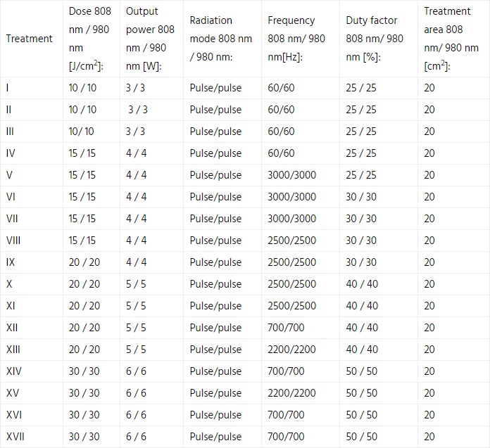490x448 pixels.
Task: Click the Treatment column header
Action: click(30, 39)
